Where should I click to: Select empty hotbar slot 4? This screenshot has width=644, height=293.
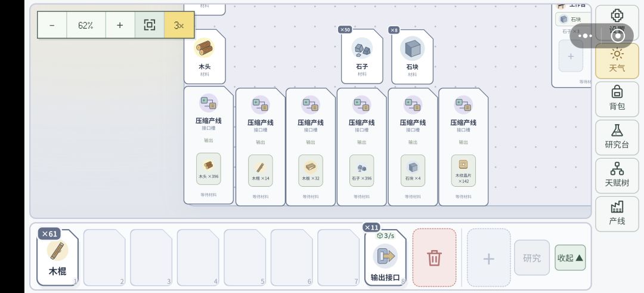coord(198,258)
